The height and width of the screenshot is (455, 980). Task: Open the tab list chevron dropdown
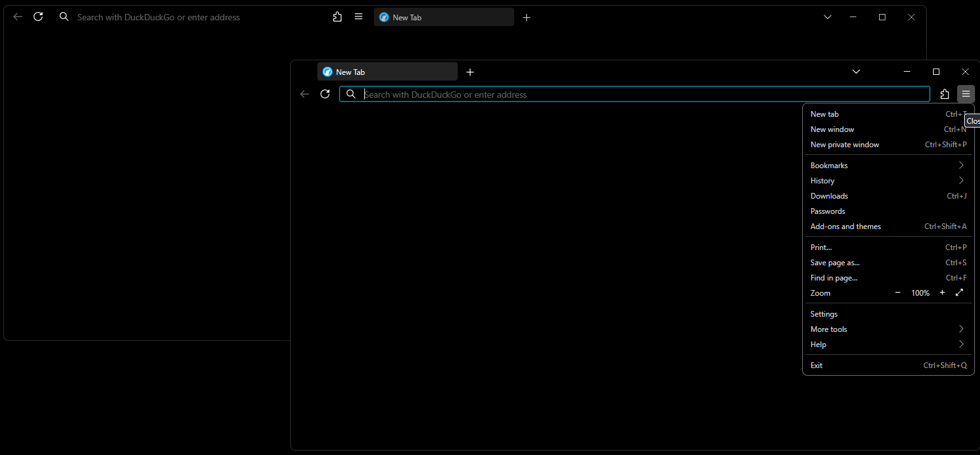(856, 72)
